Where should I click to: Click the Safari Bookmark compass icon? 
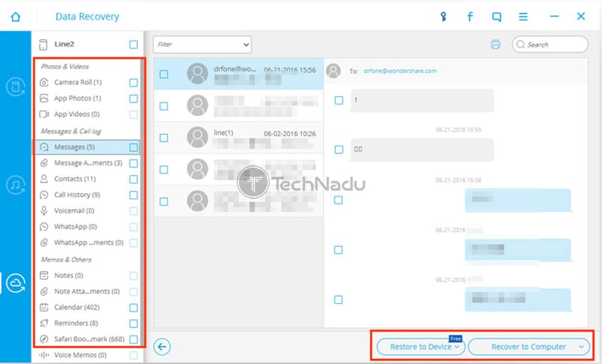(x=44, y=339)
